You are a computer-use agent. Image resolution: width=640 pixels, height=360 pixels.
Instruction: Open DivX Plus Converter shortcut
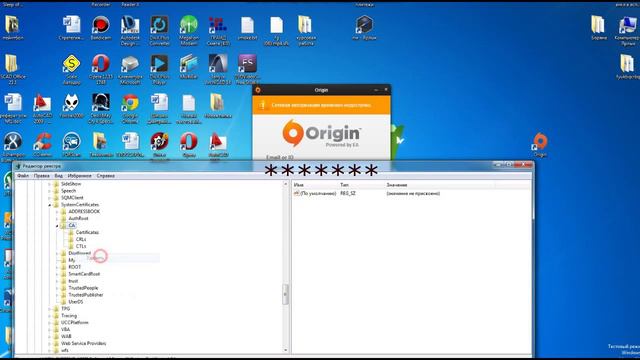pos(159,30)
